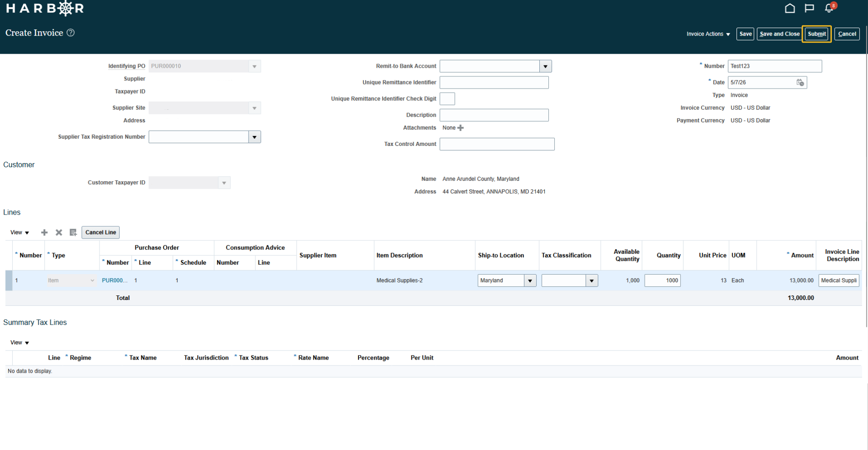Click Save and Close
The width and height of the screenshot is (868, 450).
pos(779,34)
